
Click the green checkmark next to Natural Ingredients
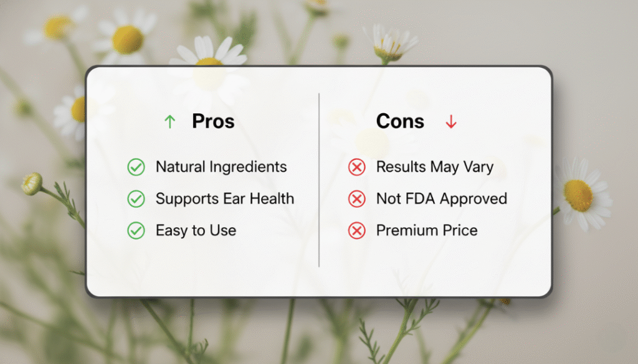pos(136,167)
